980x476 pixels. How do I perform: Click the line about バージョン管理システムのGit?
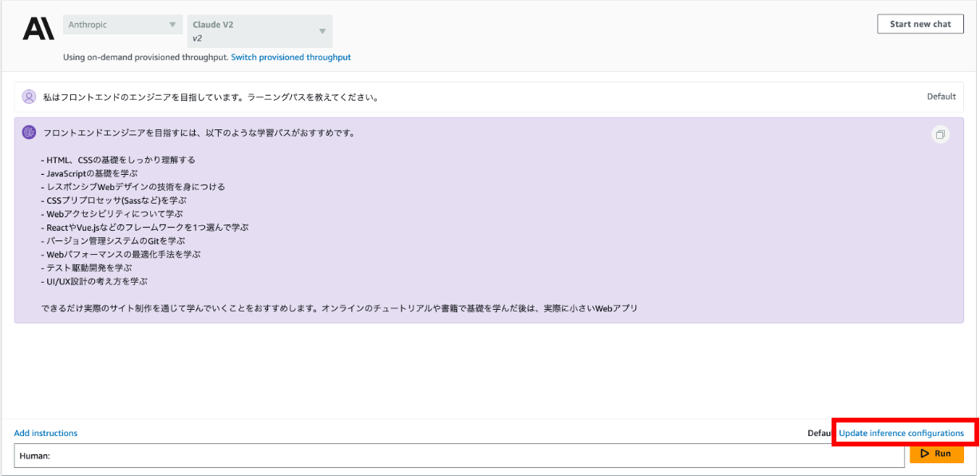pyautogui.click(x=113, y=241)
